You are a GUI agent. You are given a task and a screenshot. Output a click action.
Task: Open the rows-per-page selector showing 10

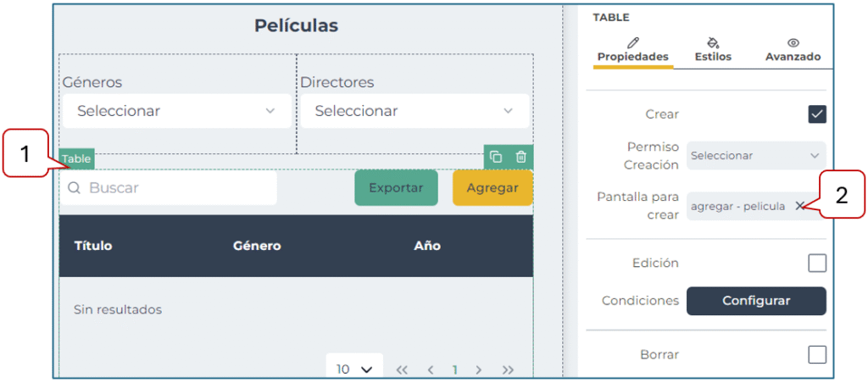coord(354,369)
